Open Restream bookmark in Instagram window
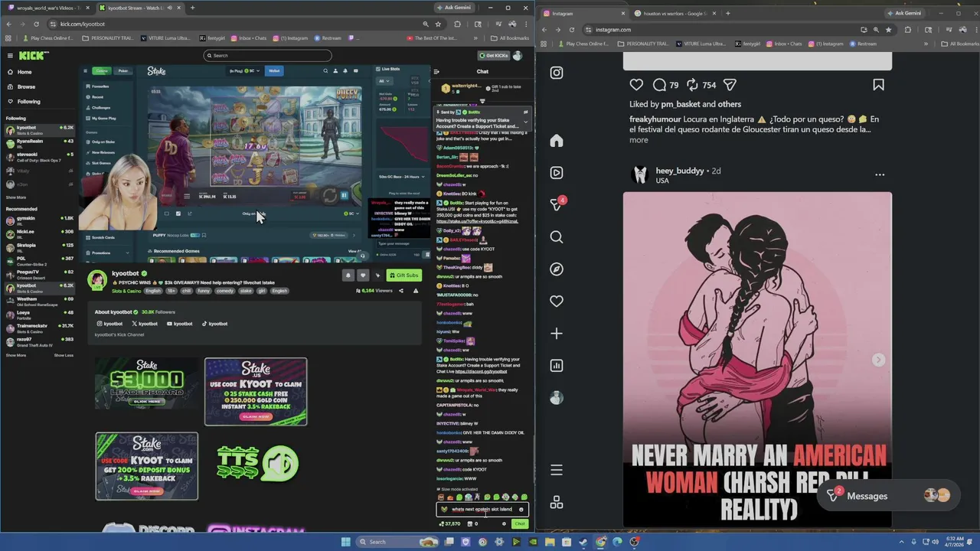The height and width of the screenshot is (551, 980). coord(863,44)
